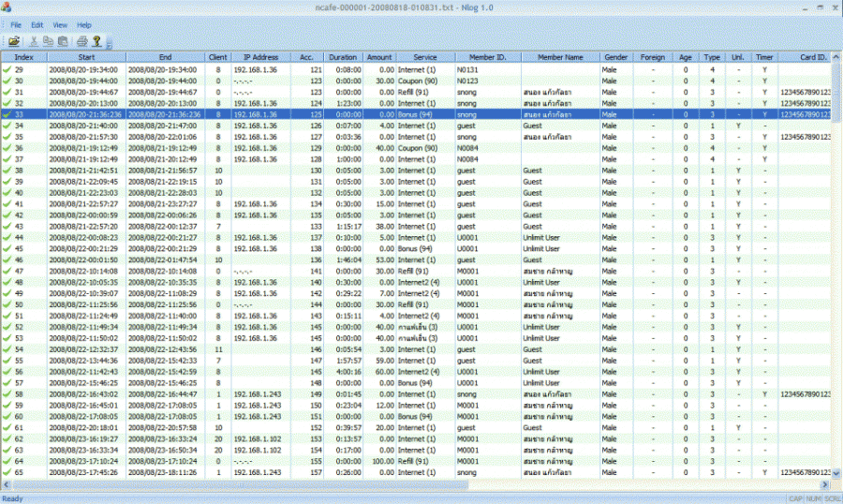Click the green check icon of row 56
Viewport: 843px width, 504px height.
tap(7, 372)
